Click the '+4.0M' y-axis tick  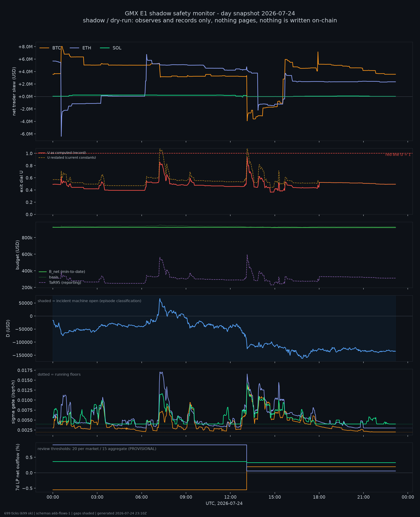(x=25, y=72)
